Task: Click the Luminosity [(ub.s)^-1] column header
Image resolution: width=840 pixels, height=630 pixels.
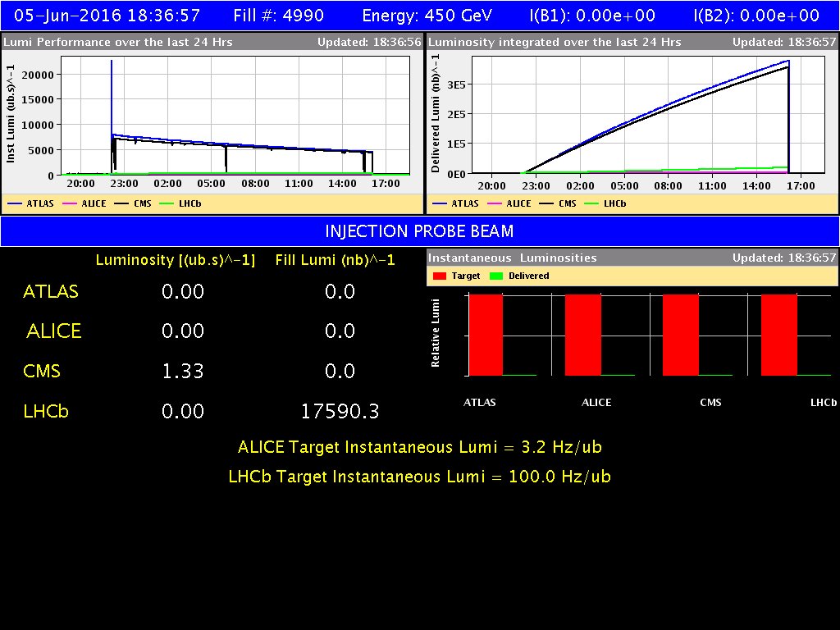Action: 176,260
